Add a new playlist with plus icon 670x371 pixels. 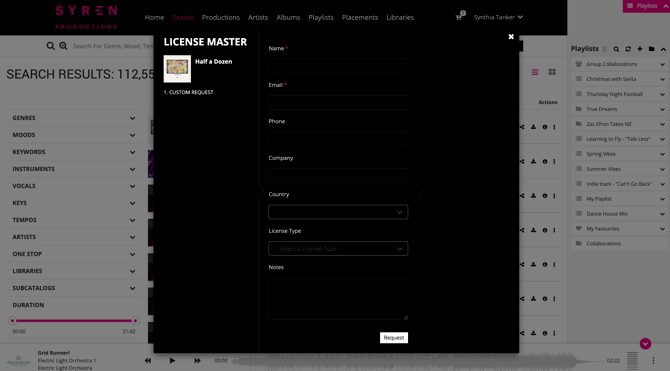coord(640,49)
